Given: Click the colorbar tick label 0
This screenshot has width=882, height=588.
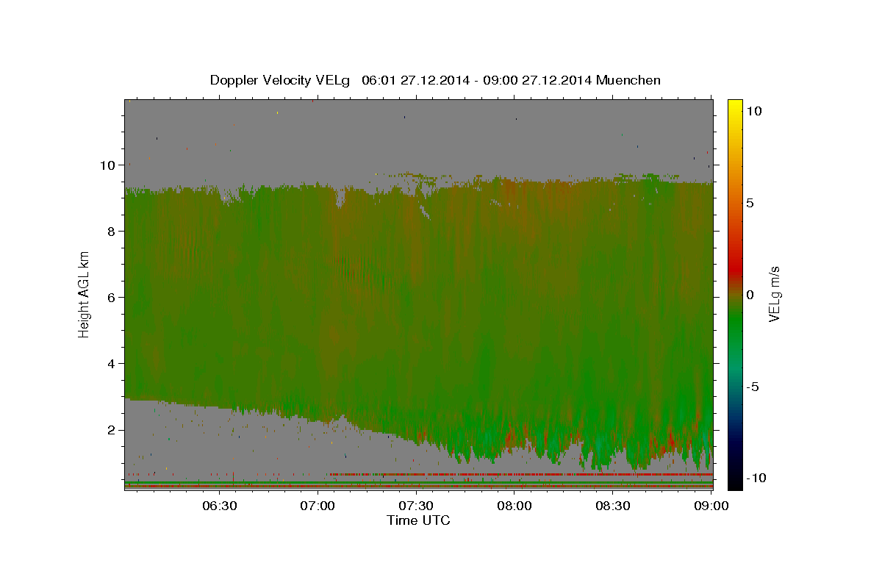Looking at the screenshot, I should tap(750, 295).
